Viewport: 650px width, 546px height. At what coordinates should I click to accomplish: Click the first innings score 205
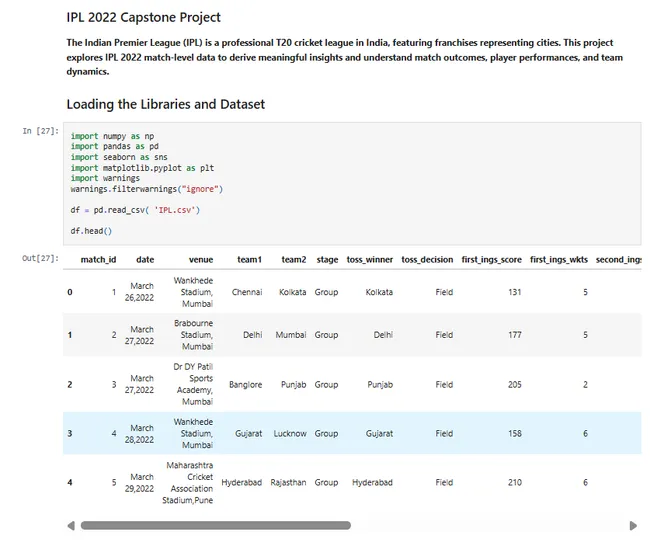click(x=515, y=385)
